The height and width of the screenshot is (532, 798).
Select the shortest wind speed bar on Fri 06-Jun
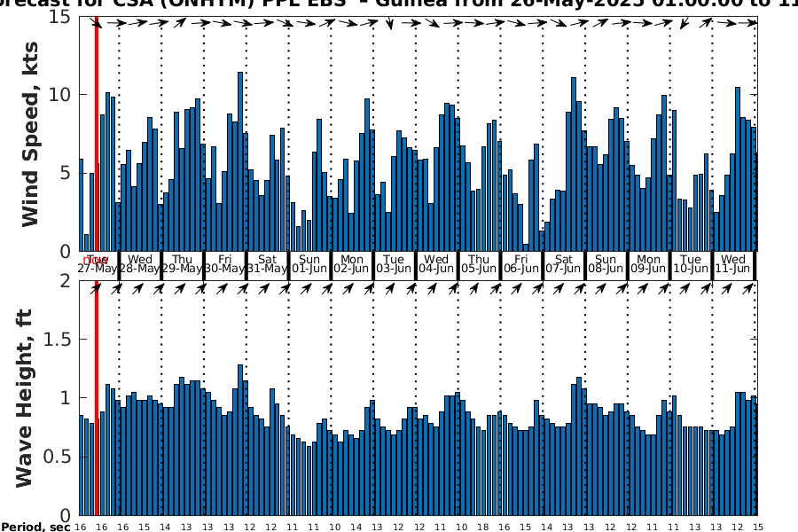[526, 247]
